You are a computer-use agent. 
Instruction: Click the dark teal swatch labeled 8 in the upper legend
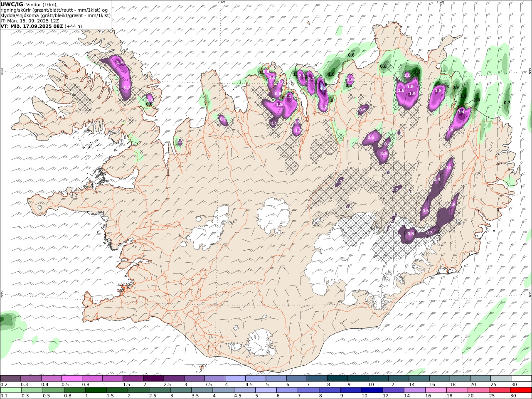[x=337, y=379]
